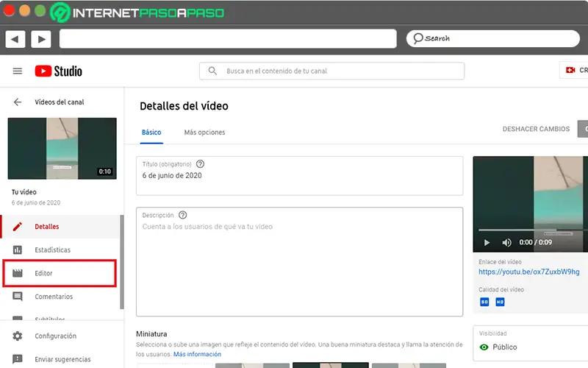Click the help icon next to Título

[200, 164]
